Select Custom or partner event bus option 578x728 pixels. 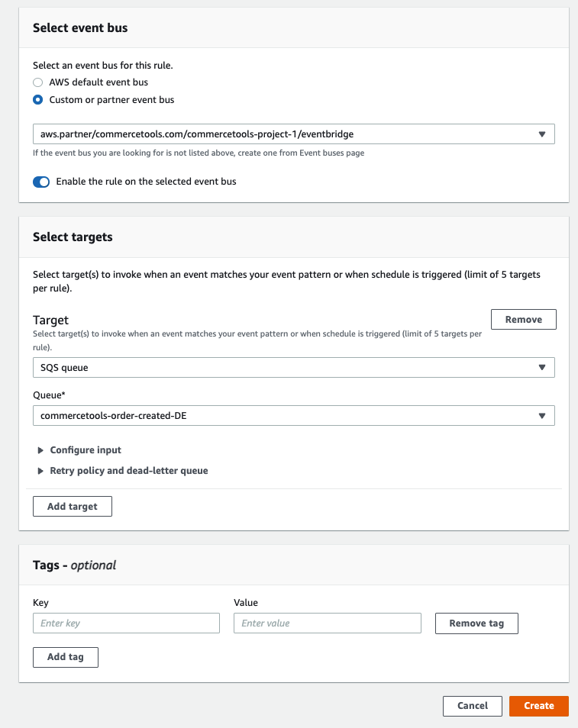pos(38,100)
